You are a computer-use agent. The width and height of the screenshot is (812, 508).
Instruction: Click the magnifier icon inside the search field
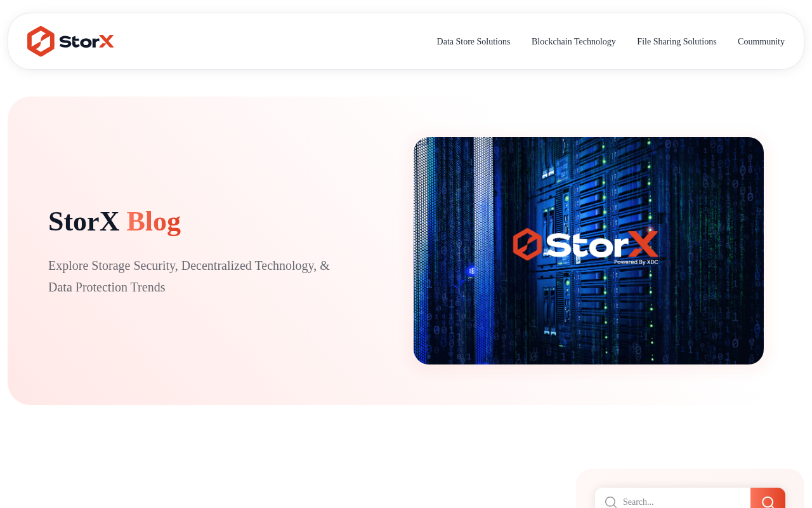(610, 502)
